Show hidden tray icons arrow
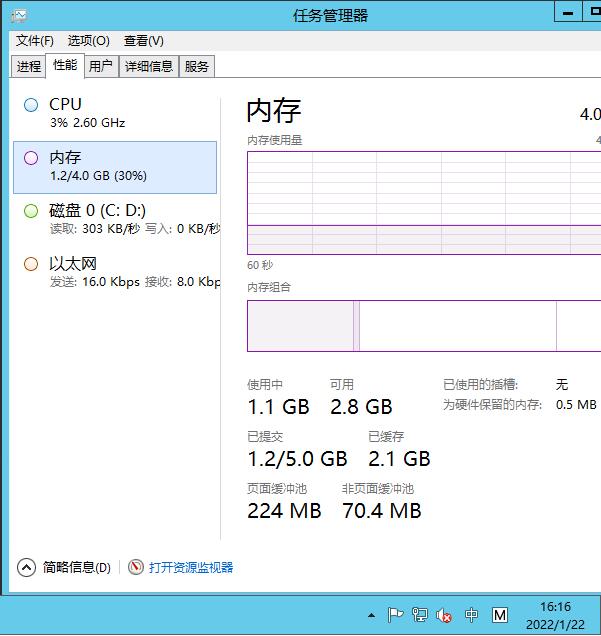Screen dimensions: 601x636 (x=371, y=615)
